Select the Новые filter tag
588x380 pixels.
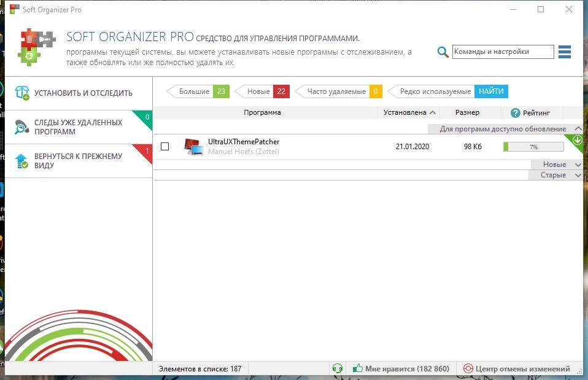pyautogui.click(x=263, y=91)
